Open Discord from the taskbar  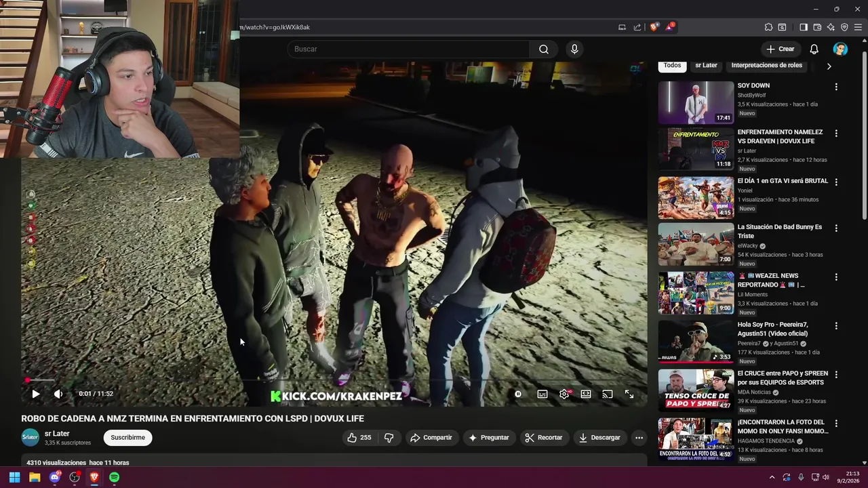(x=55, y=477)
